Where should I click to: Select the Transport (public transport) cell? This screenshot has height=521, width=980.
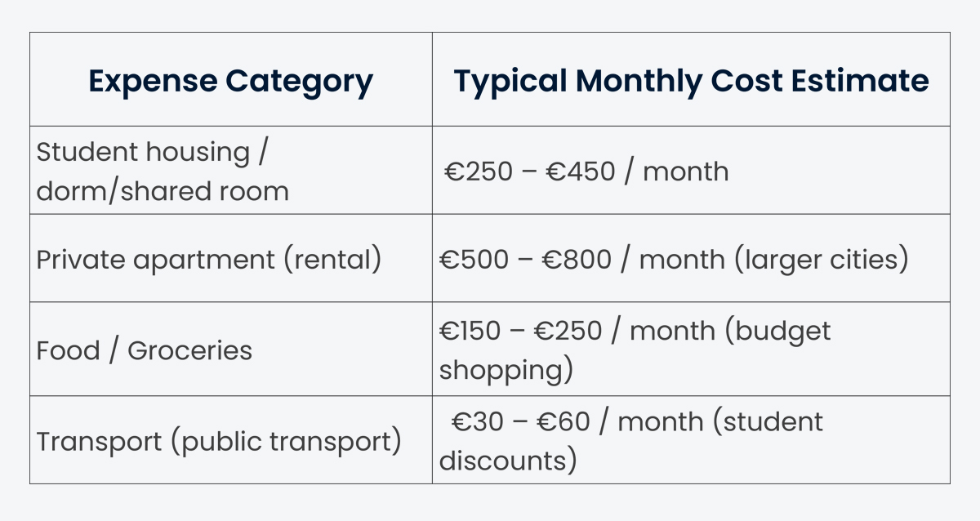coord(219,441)
